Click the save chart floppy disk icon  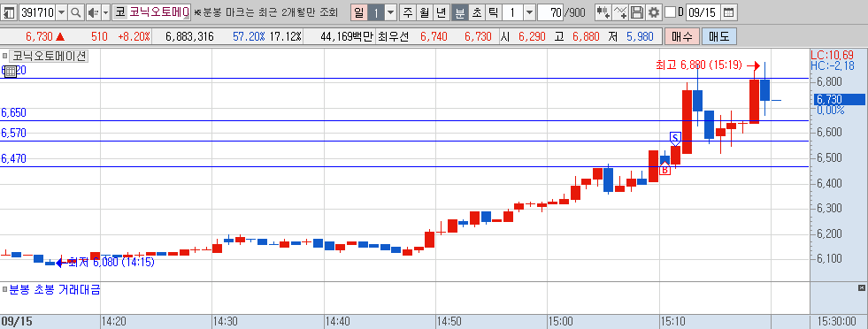click(637, 11)
